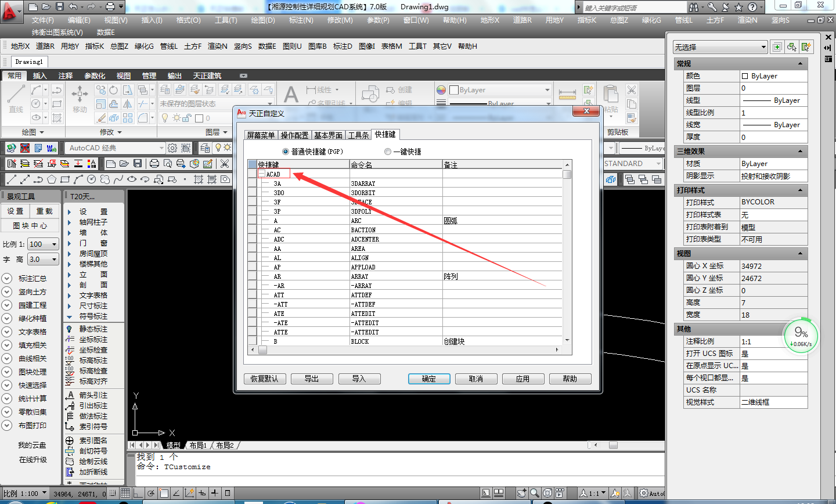Click the undo arrow in title bar
The height and width of the screenshot is (504, 836).
73,7
